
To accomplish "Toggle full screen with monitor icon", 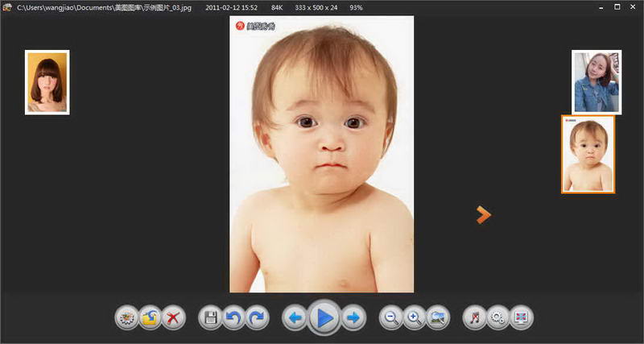I will pos(522,317).
